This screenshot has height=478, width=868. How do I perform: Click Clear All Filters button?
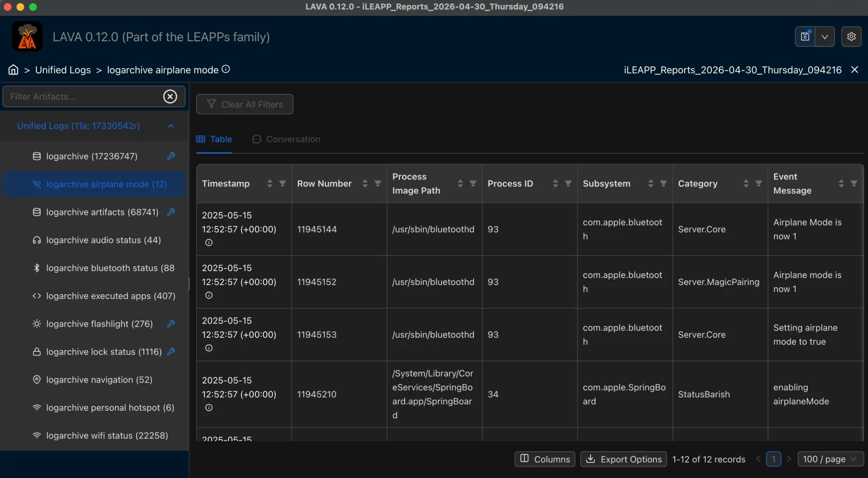(x=245, y=104)
